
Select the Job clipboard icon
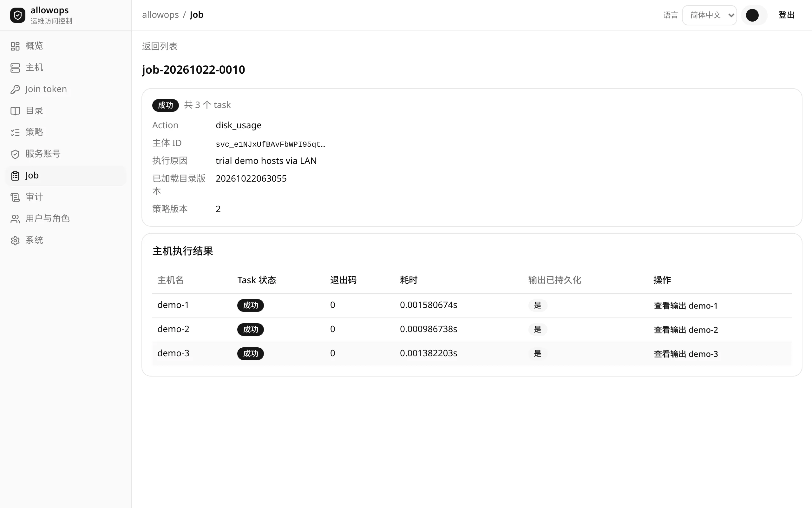[x=15, y=176]
